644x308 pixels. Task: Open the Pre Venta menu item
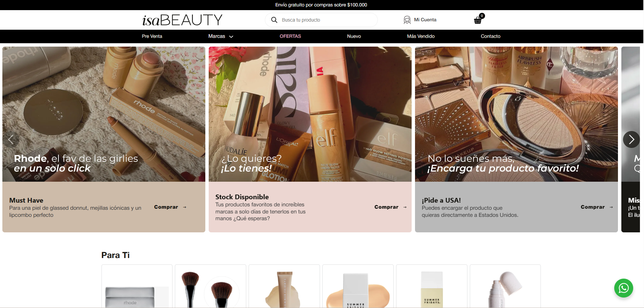[x=152, y=36]
